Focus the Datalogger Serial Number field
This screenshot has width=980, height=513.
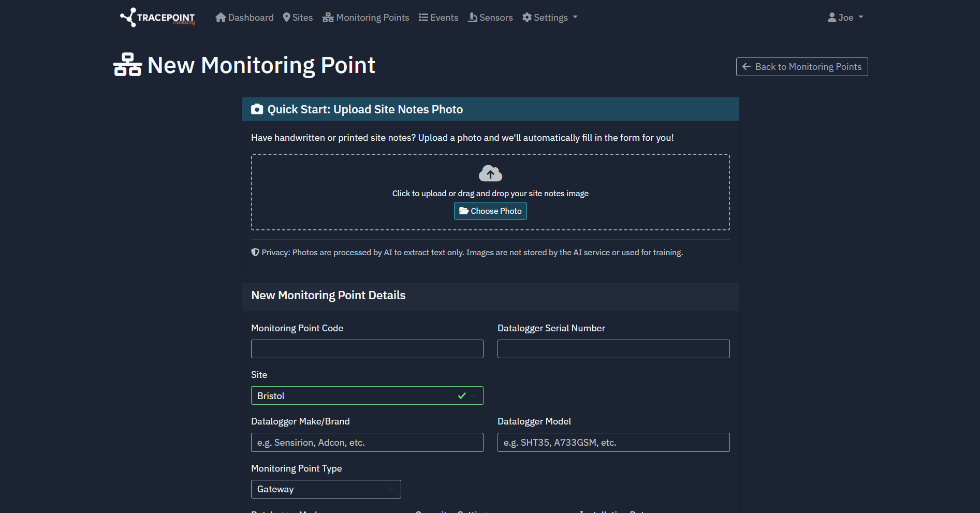point(613,349)
